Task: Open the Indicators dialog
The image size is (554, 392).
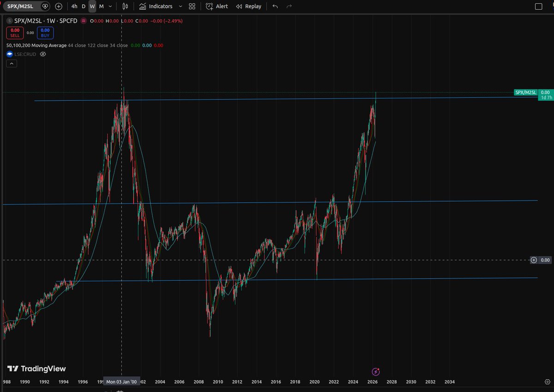Action: pos(156,6)
